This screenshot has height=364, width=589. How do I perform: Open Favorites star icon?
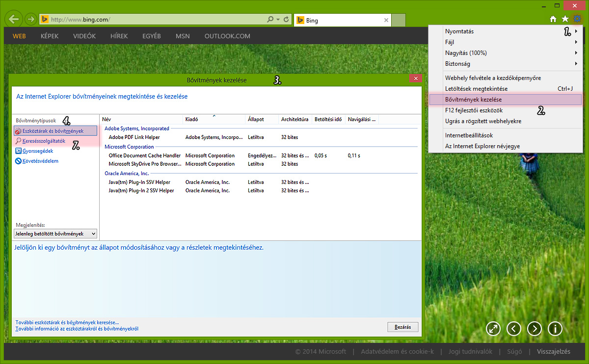(565, 19)
